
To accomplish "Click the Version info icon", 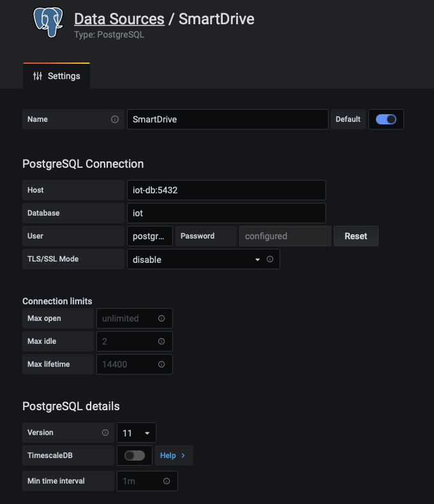I will point(105,433).
